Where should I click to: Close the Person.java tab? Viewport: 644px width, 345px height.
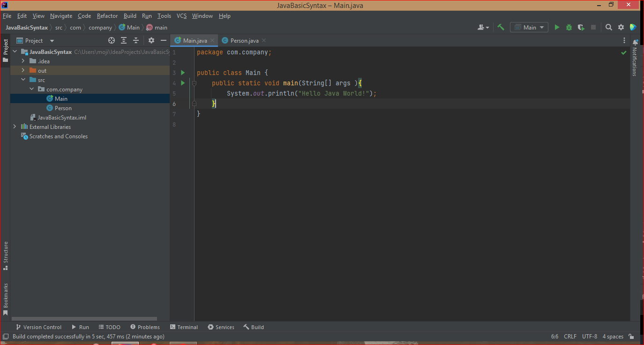coord(264,40)
